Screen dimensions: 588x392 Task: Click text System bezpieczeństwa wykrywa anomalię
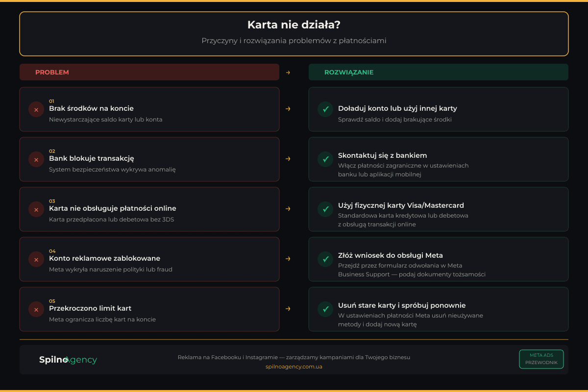[x=112, y=170]
